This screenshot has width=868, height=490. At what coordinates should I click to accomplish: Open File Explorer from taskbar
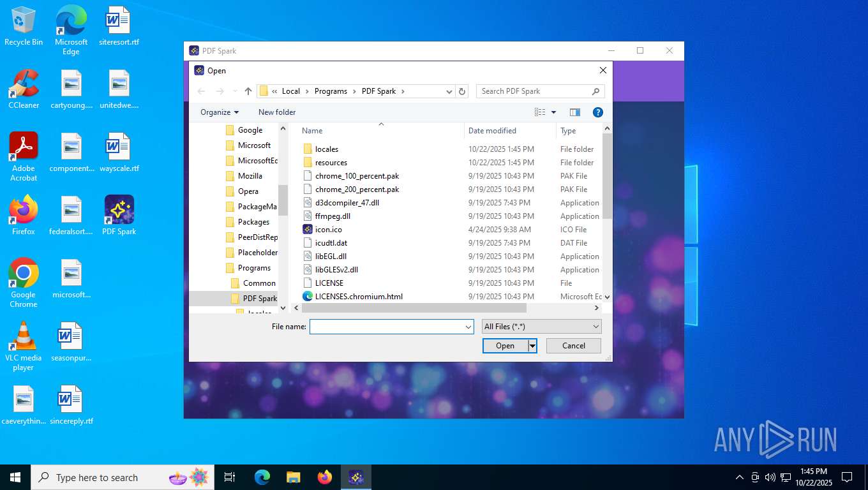point(293,477)
